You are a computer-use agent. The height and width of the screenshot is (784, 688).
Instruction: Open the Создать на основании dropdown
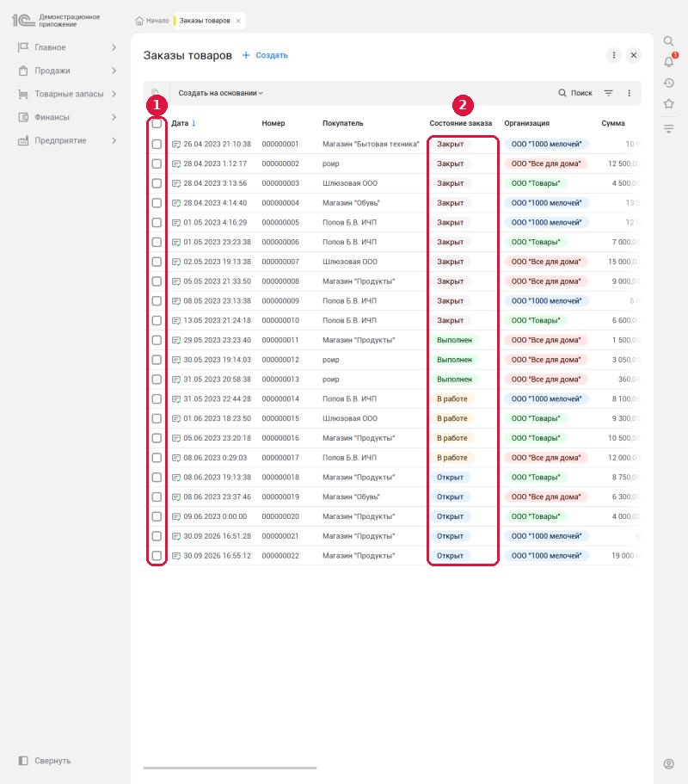220,93
